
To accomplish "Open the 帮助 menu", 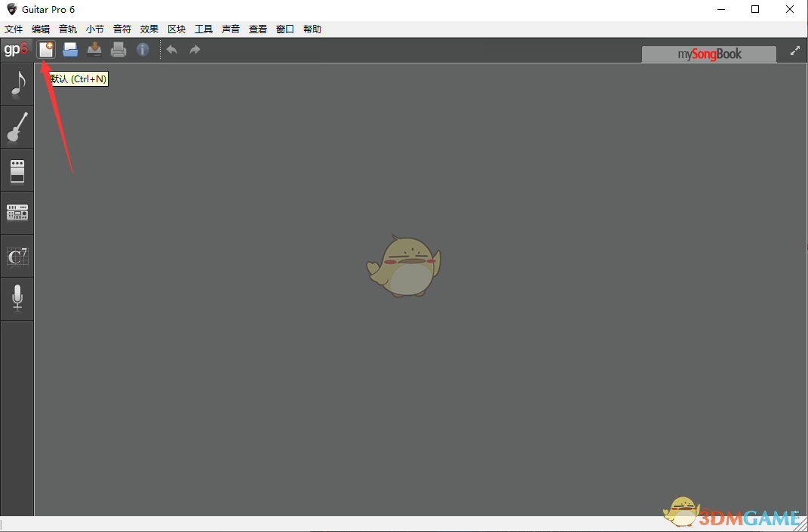I will click(312, 29).
